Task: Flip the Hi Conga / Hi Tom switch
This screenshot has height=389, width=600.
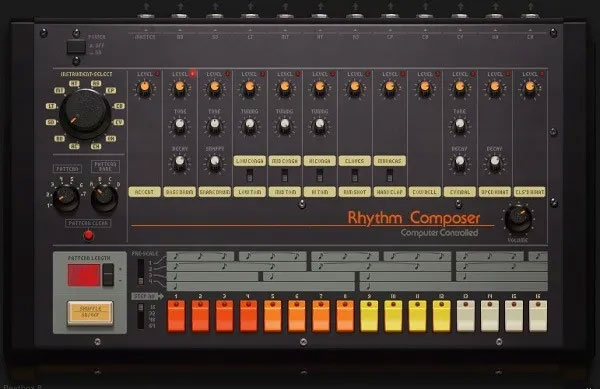Action: click(320, 176)
